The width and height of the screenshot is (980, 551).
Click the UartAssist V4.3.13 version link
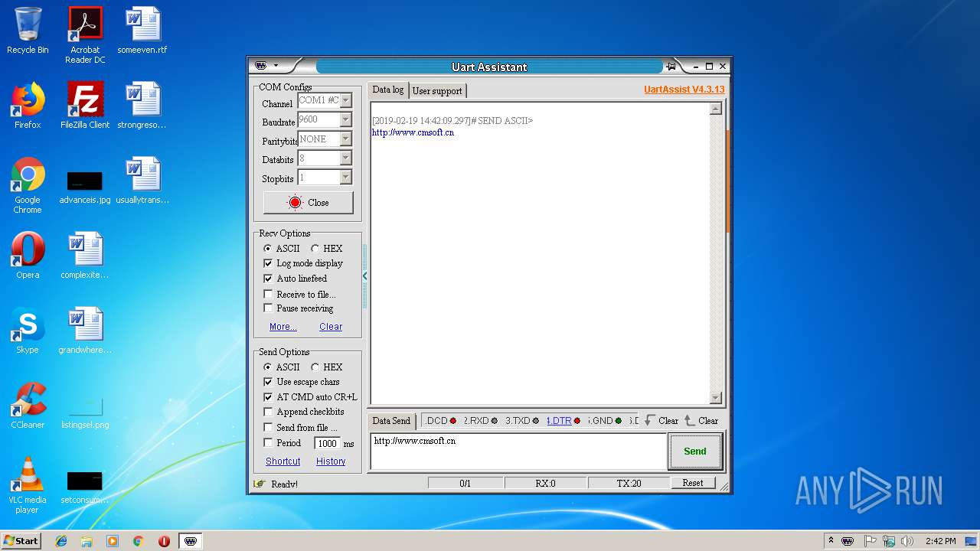pyautogui.click(x=684, y=90)
